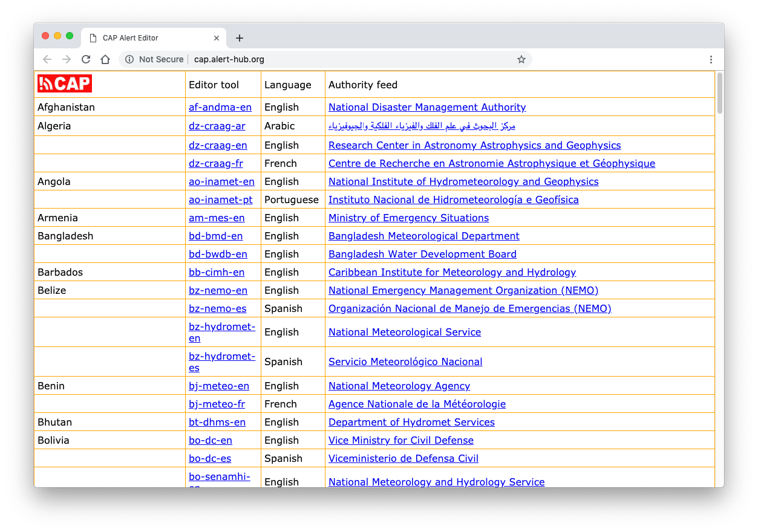Open Research Center in Astronomy Astrophysics feed
The width and height of the screenshot is (758, 532).
click(x=475, y=145)
